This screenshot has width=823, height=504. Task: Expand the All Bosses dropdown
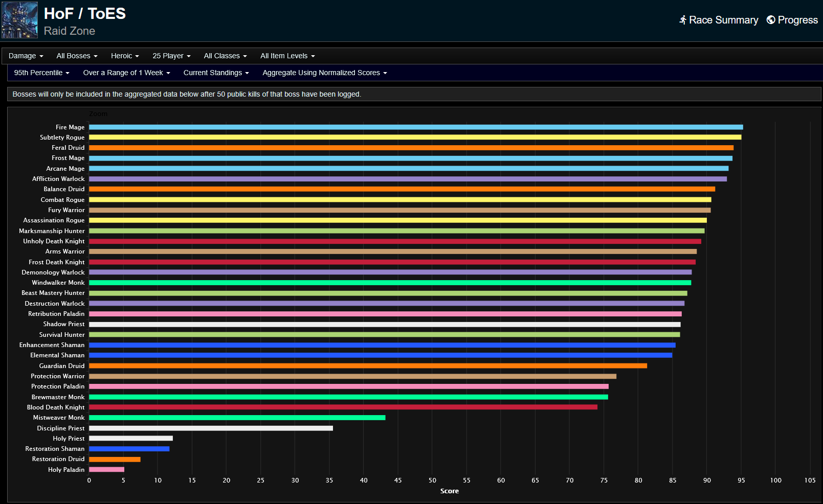coord(77,56)
